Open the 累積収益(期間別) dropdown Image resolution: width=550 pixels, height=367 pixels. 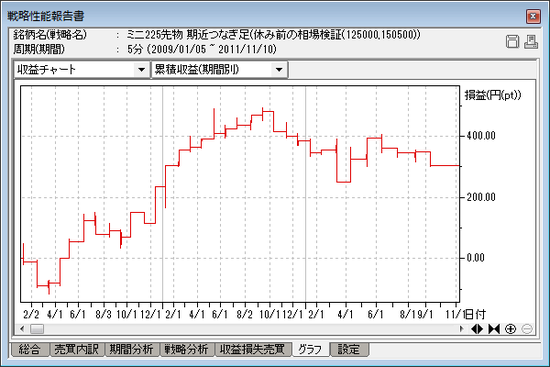tap(279, 69)
